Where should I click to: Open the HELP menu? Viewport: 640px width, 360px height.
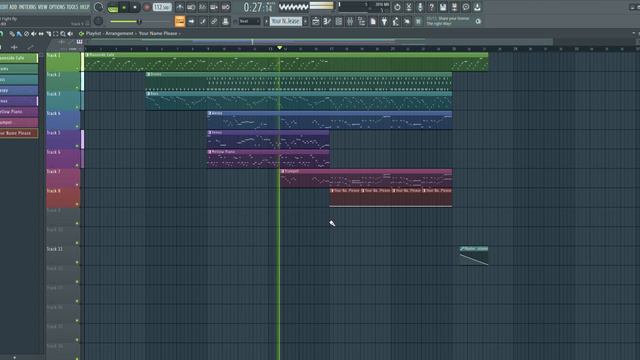click(x=84, y=7)
